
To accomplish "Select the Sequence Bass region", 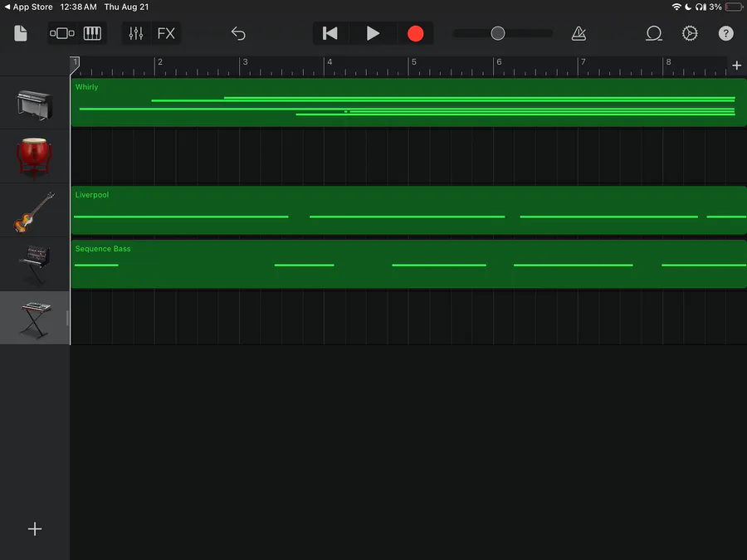I will pyautogui.click(x=408, y=265).
